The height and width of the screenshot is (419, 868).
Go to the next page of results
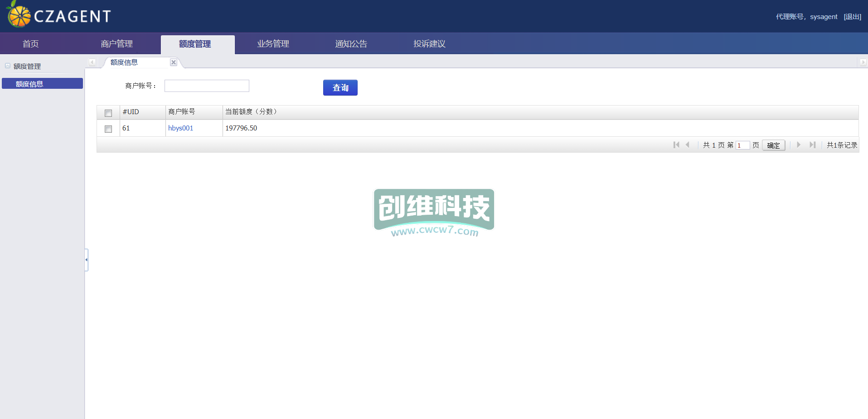(x=799, y=145)
